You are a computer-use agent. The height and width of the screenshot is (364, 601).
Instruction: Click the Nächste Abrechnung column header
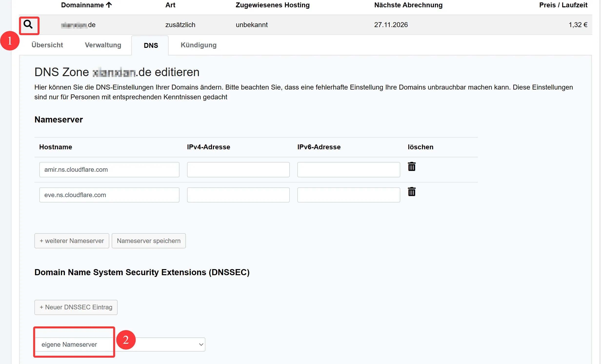(408, 5)
